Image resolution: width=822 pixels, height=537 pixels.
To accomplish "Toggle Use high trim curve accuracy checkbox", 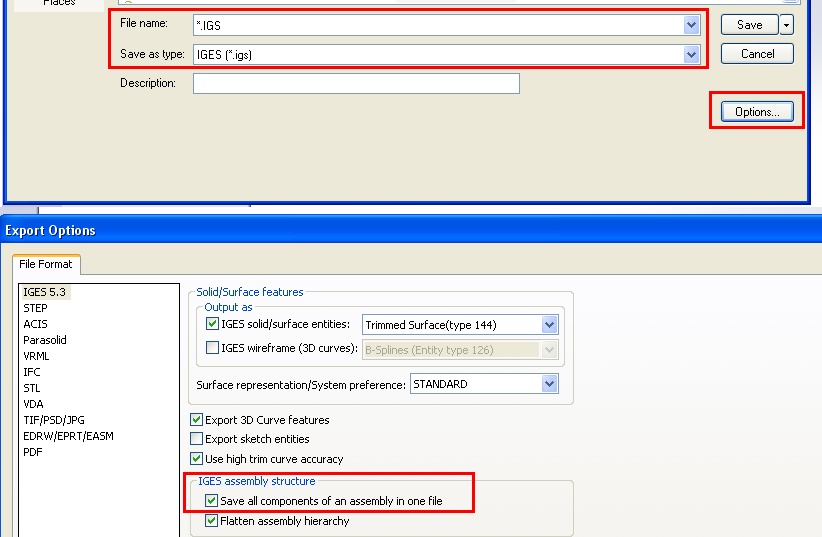I will (x=197, y=459).
